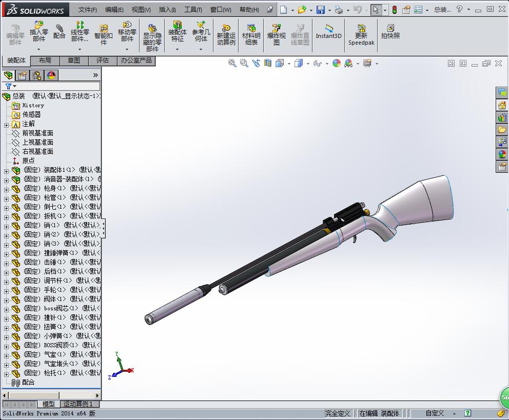
Task: Open the PropertyManager tab icon
Action: 22,75
